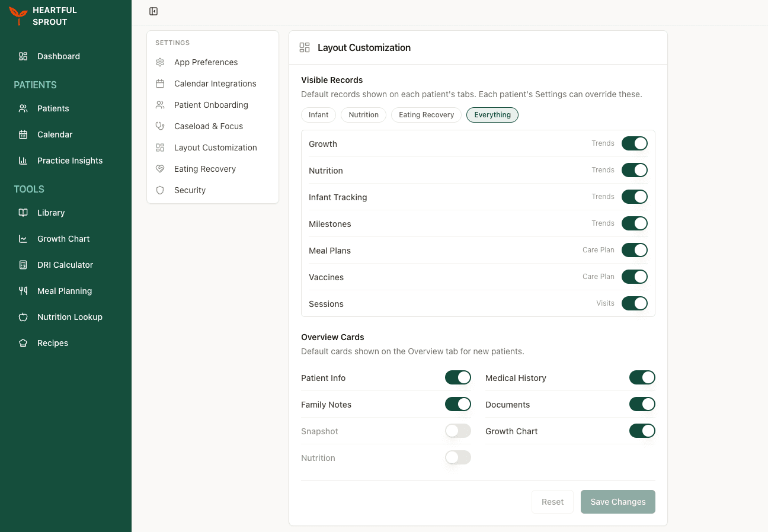Click the Library book icon
Screen dimensions: 768x532
point(23,213)
